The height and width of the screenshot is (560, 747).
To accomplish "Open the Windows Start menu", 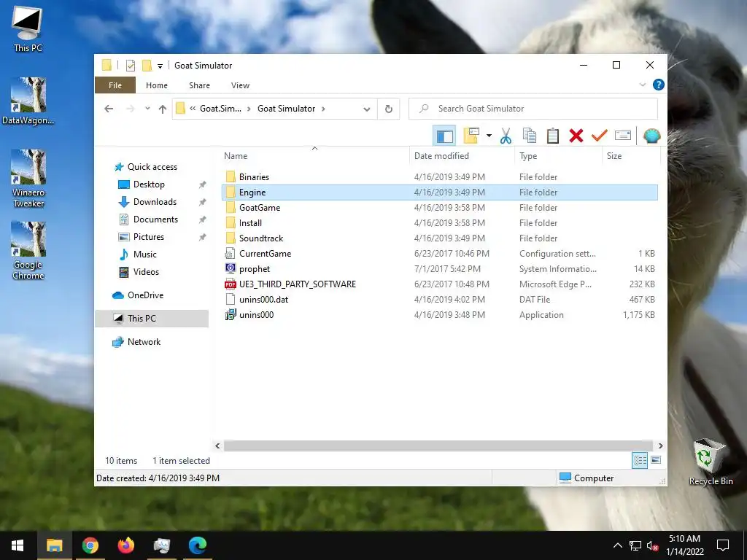I will click(18, 545).
